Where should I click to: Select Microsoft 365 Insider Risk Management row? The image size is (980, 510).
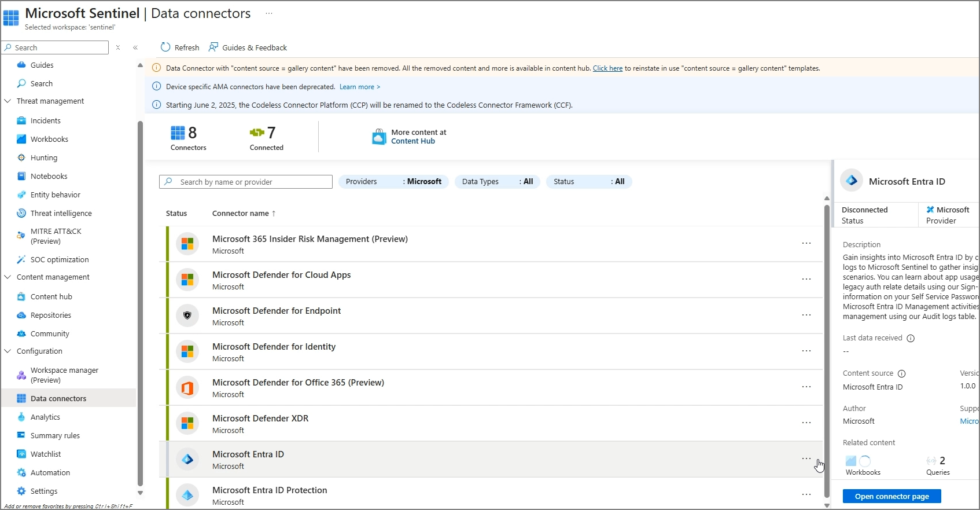coord(491,244)
